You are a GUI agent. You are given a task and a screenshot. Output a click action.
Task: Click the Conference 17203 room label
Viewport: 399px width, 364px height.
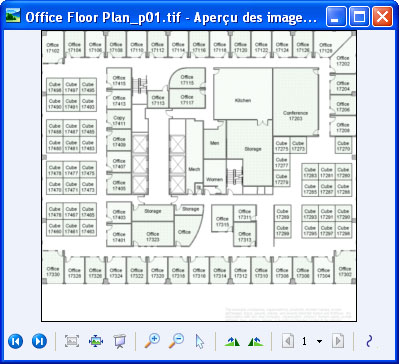(x=295, y=115)
